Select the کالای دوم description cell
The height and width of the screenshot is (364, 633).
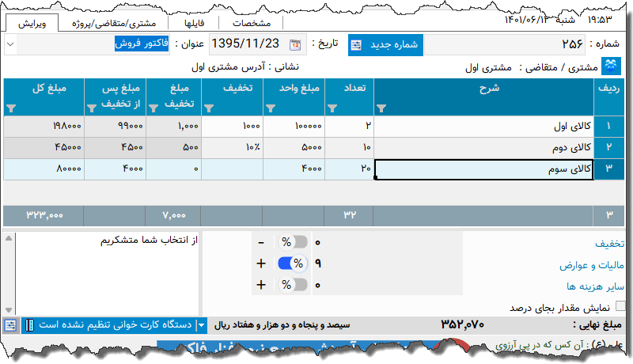tap(483, 147)
